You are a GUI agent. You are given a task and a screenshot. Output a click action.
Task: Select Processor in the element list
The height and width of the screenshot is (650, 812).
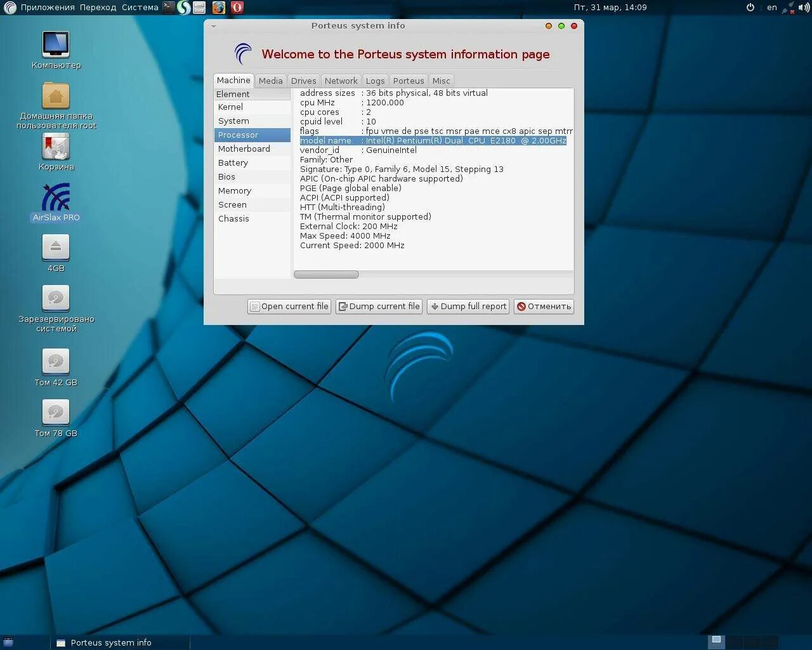(252, 135)
